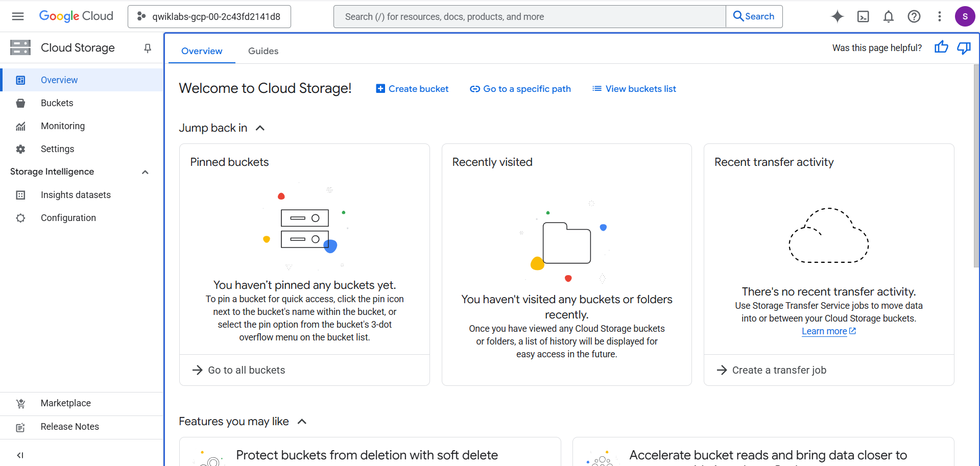Collapse the Storage Intelligence section
The image size is (980, 466).
[145, 172]
